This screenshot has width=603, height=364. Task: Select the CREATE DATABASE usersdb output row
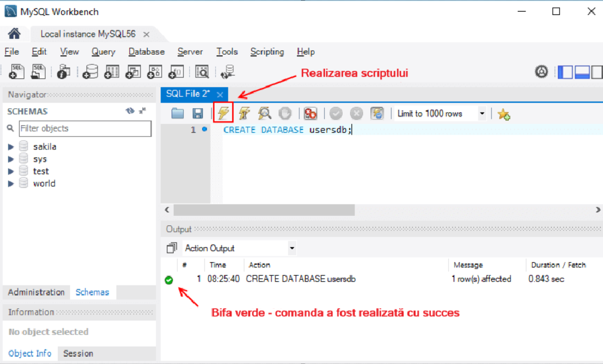381,279
